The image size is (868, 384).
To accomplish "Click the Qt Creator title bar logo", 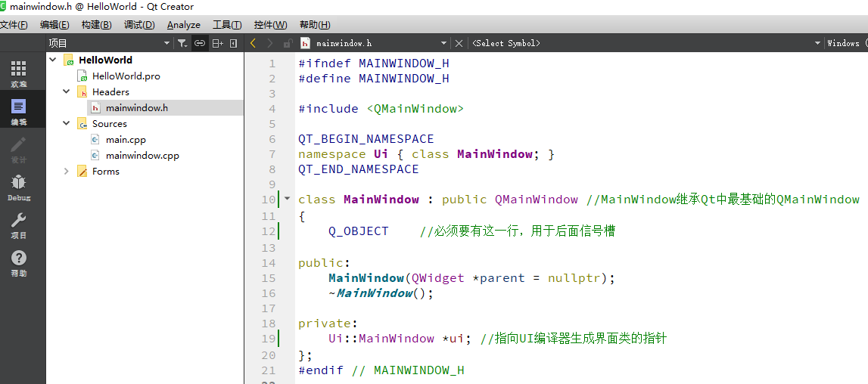I will (x=4, y=7).
